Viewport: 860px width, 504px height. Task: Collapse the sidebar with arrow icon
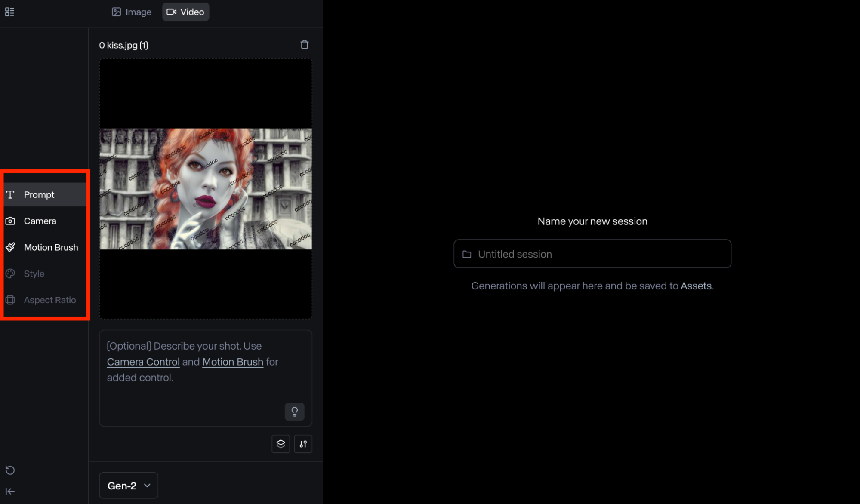(10, 491)
